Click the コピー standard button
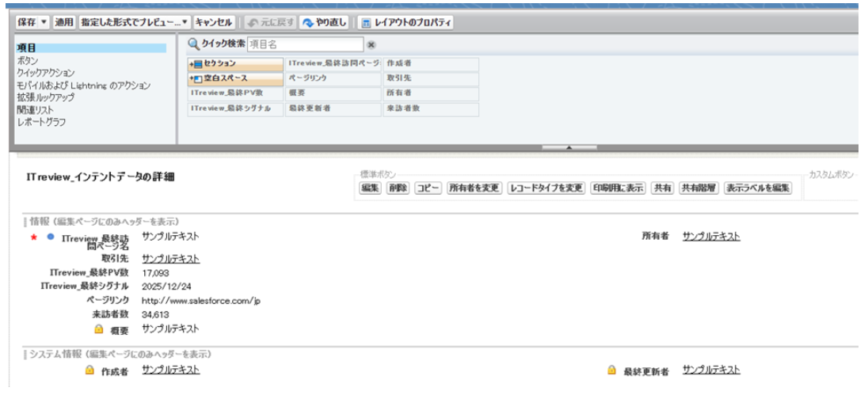 click(x=428, y=188)
